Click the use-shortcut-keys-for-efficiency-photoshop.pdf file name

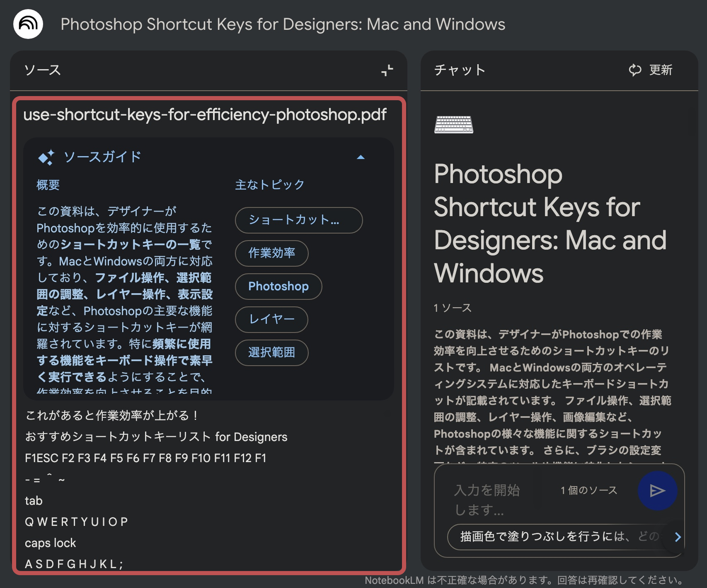205,114
